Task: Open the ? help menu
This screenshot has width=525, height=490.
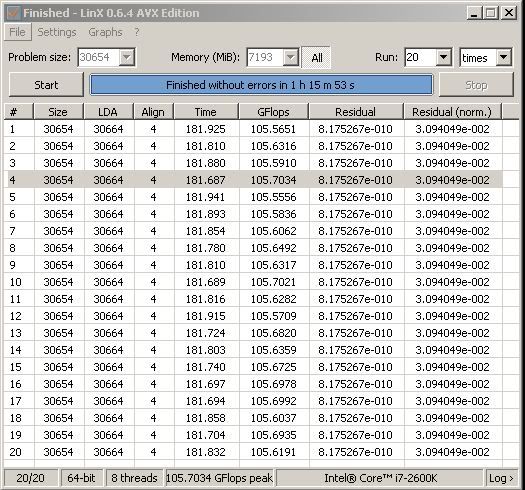Action: coord(137,32)
